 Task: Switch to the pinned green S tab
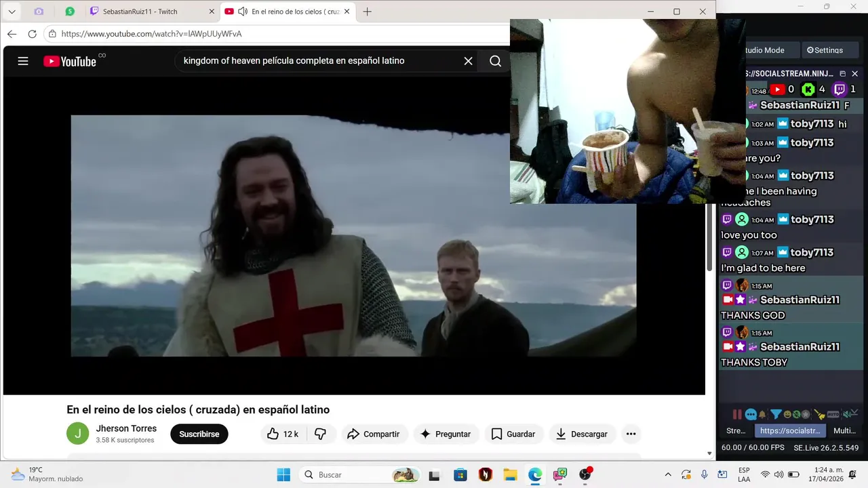pos(70,12)
